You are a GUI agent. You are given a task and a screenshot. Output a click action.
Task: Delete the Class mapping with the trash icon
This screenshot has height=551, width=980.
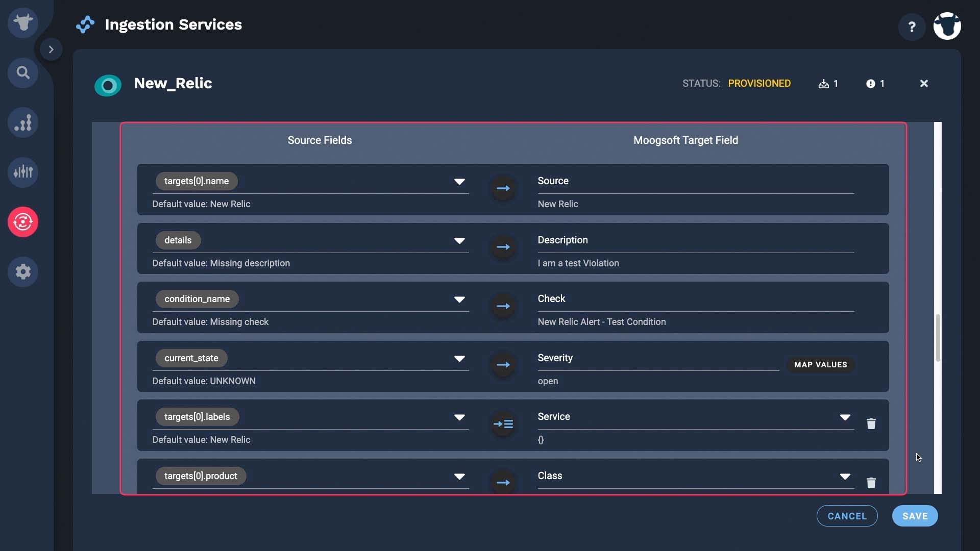click(871, 483)
